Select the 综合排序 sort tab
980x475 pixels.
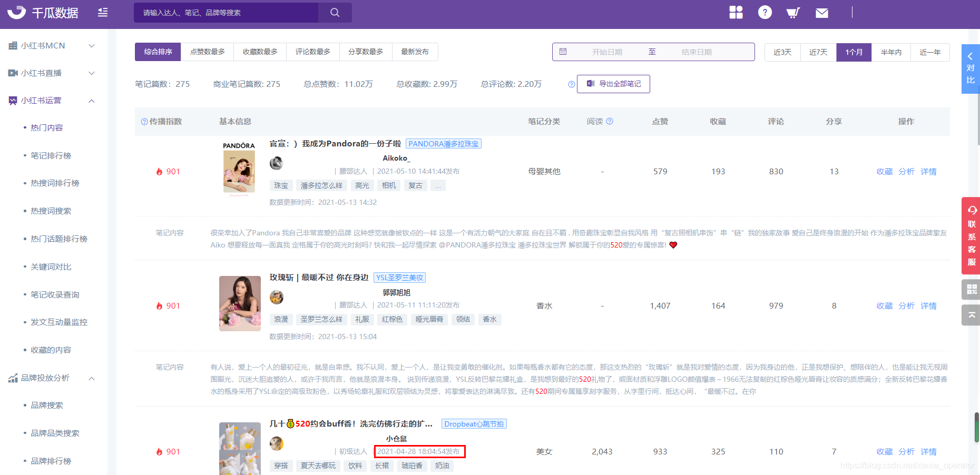click(x=158, y=52)
